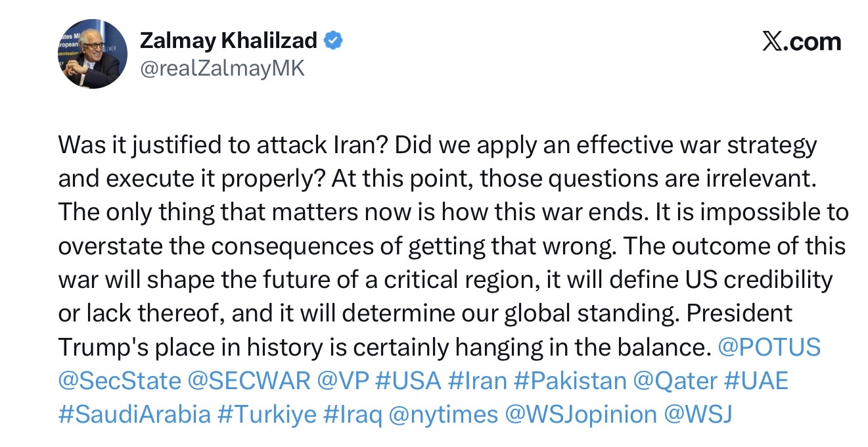Image resolution: width=868 pixels, height=447 pixels.
Task: Click the #Iraq hashtag
Action: pyautogui.click(x=353, y=415)
